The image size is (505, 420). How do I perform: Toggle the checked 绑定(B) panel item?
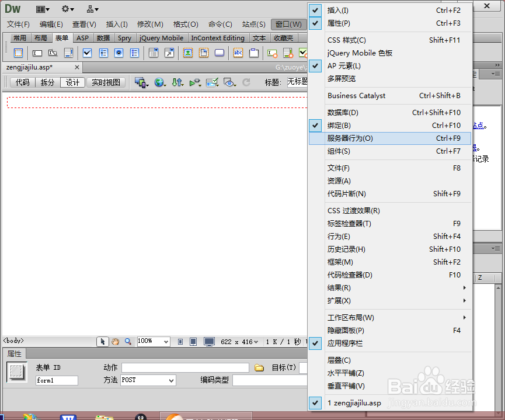click(x=390, y=126)
